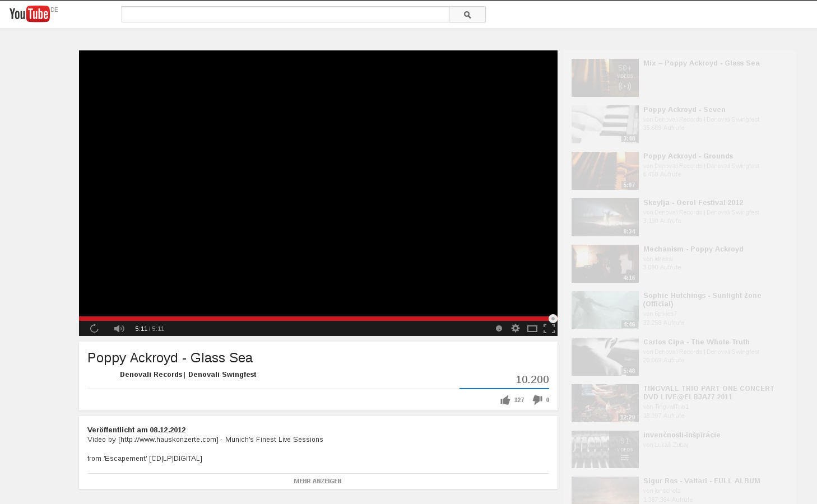Click the Sophie Hutchings - Sunlight Zone thumbnail
The width and height of the screenshot is (817, 504).
coord(605,310)
